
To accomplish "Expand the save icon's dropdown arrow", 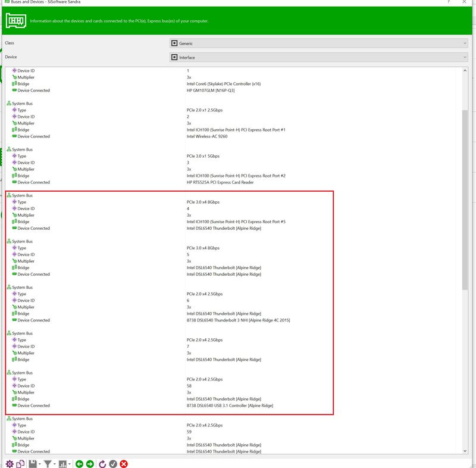I will point(39,463).
